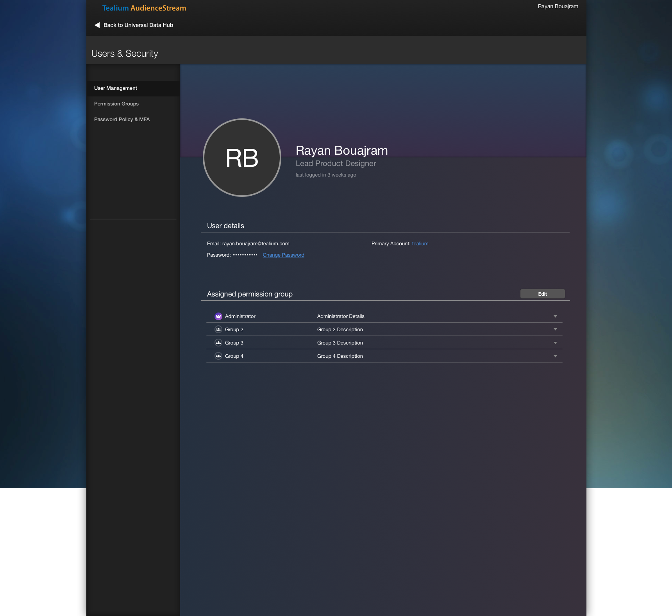
Task: Click the back arrow beside Universal Data Hub
Action: [x=96, y=25]
